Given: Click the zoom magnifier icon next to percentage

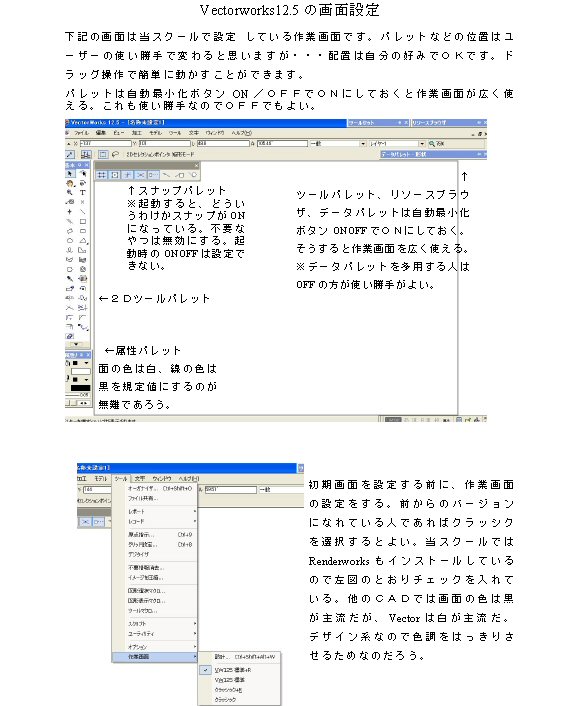Looking at the screenshot, I should point(431,144).
